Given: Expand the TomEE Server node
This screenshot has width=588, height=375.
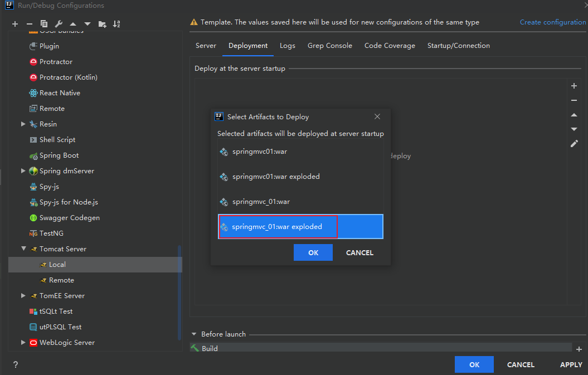Looking at the screenshot, I should (23, 296).
